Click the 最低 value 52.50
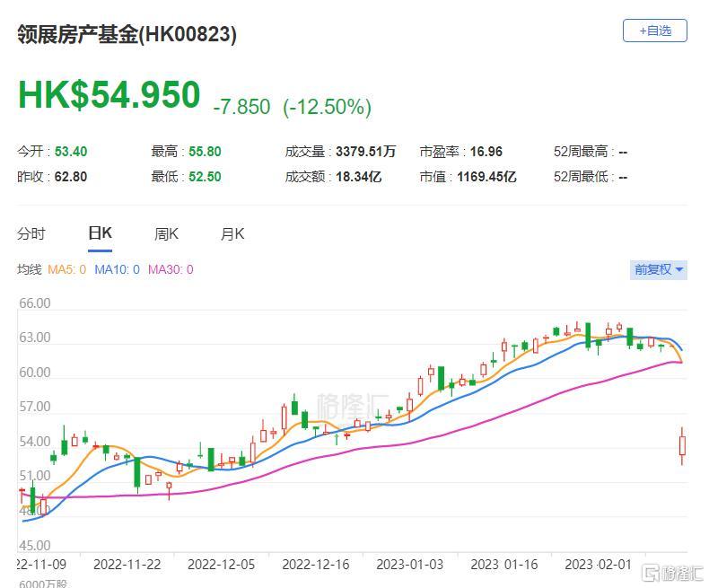The width and height of the screenshot is (709, 588). tap(205, 176)
